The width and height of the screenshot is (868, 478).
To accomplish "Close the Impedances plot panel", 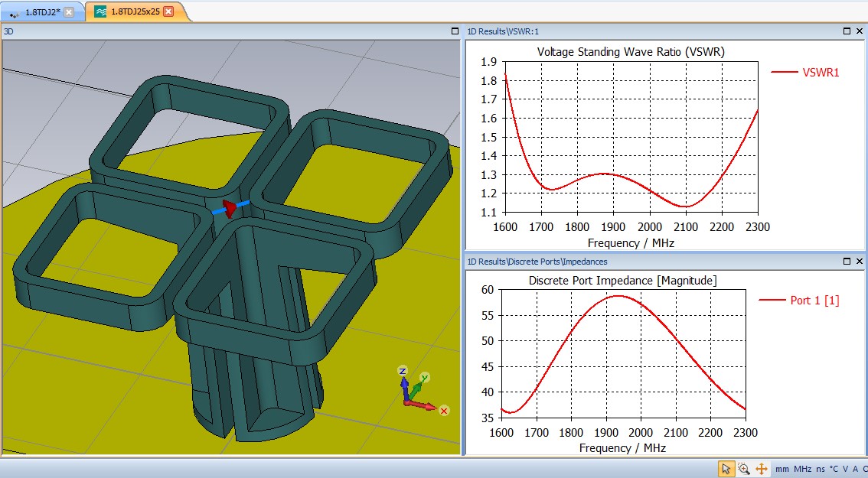I will pyautogui.click(x=860, y=262).
